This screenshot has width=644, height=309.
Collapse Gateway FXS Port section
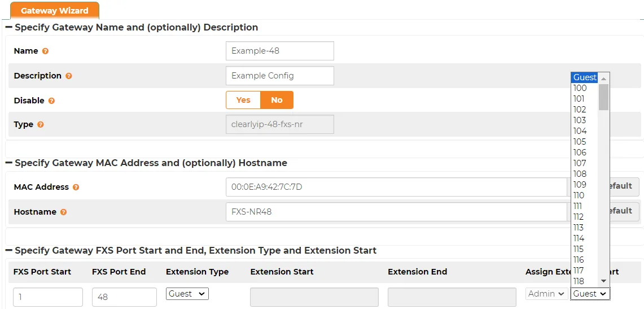point(9,250)
